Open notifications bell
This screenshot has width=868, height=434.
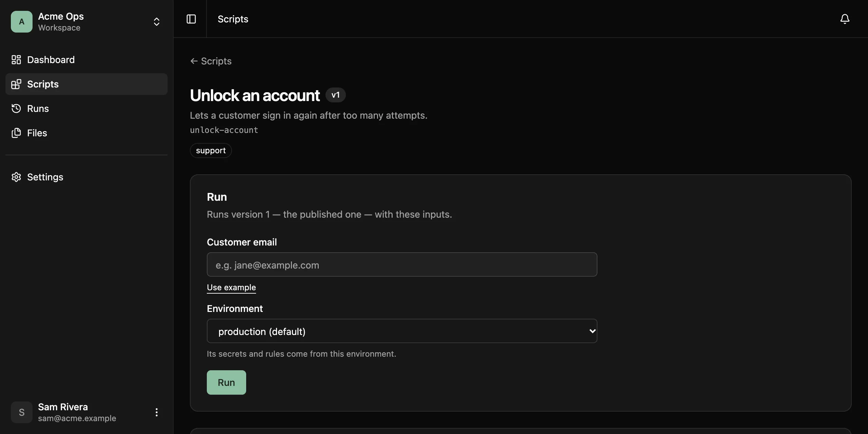(845, 19)
